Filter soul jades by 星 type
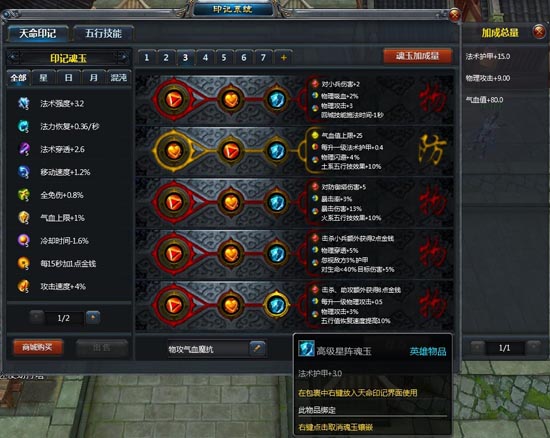Screen dimensions: 550x438 43,77
